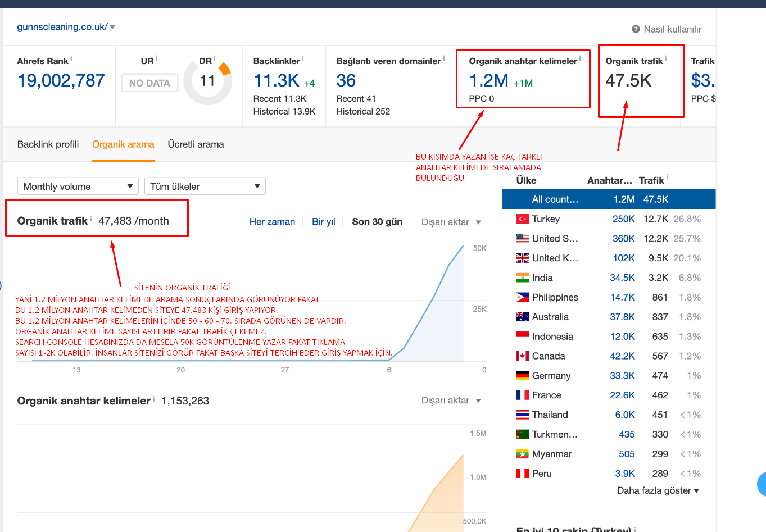Select the Son 30 gün time range
Image resolution: width=766 pixels, height=532 pixels.
click(x=377, y=222)
